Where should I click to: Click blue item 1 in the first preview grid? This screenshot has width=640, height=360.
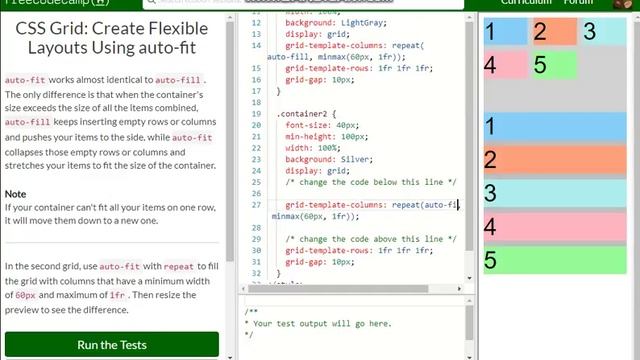click(x=505, y=31)
